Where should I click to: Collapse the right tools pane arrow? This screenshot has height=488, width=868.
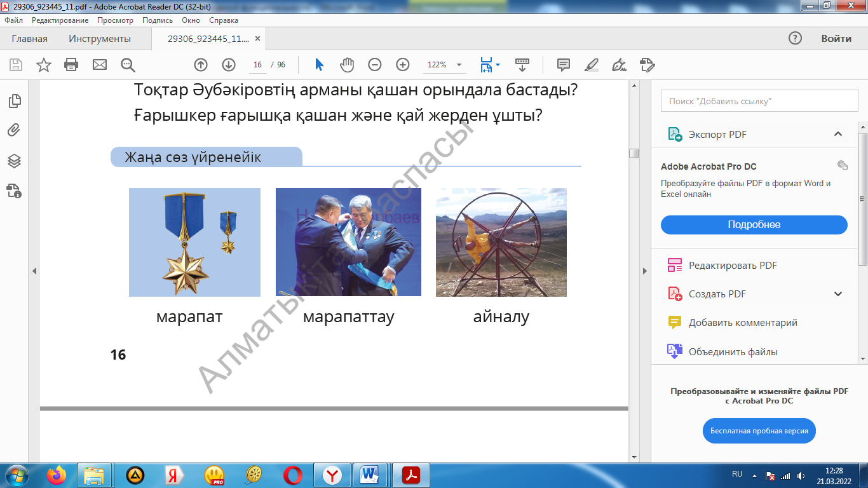645,271
